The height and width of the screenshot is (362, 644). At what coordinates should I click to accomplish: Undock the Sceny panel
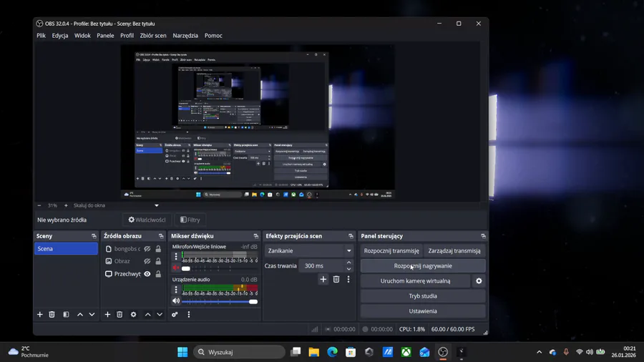pyautogui.click(x=94, y=236)
